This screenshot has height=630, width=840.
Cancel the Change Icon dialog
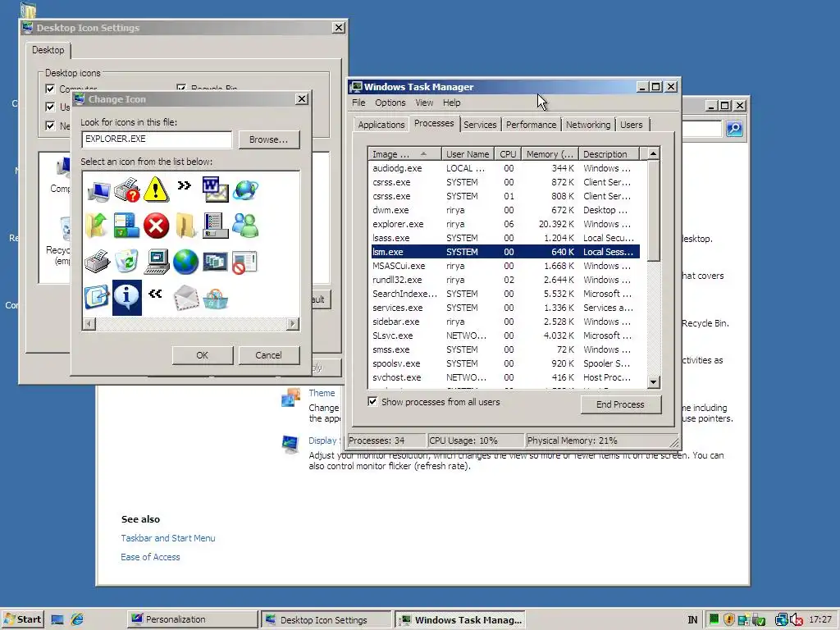268,354
